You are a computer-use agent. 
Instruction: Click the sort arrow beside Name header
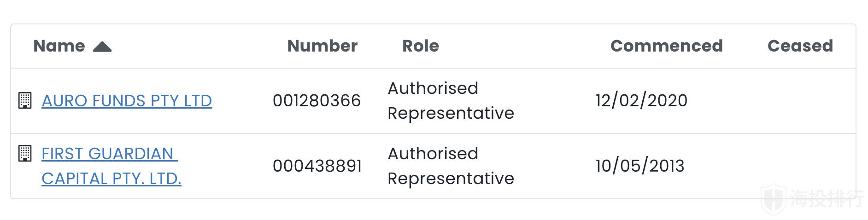[x=102, y=46]
